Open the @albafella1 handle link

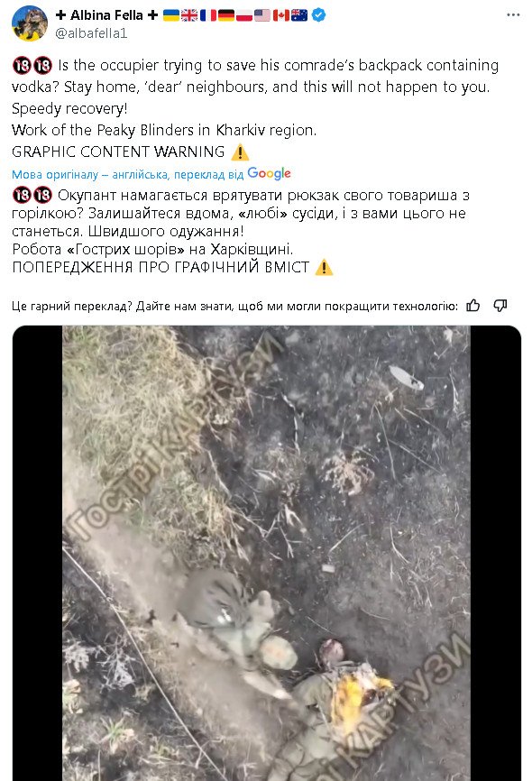[91, 33]
